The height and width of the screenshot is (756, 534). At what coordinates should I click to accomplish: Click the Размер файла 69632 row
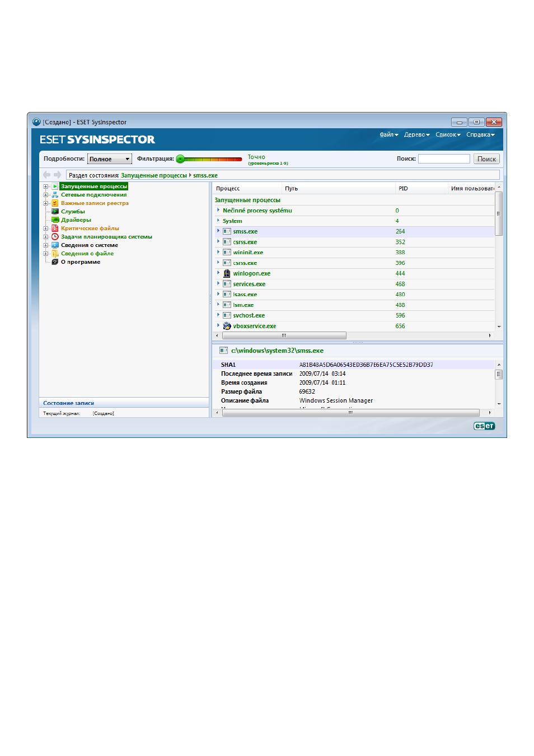355,391
